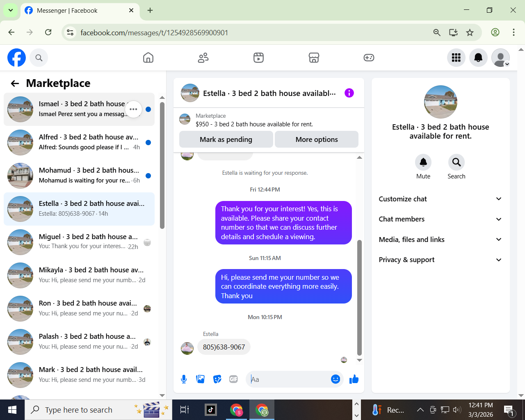The width and height of the screenshot is (525, 420).
Task: Open the Video (Watch) icon
Action: (x=258, y=58)
